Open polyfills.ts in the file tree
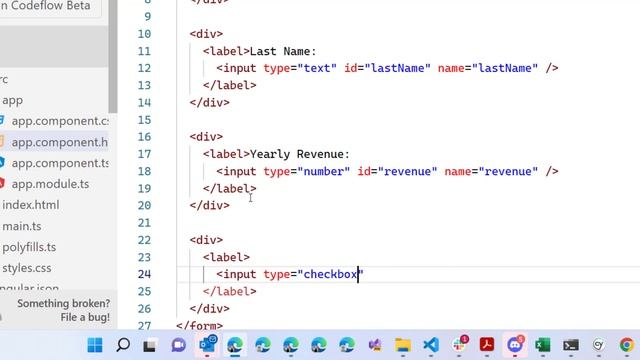Viewport: 640px width, 360px height. [29, 247]
